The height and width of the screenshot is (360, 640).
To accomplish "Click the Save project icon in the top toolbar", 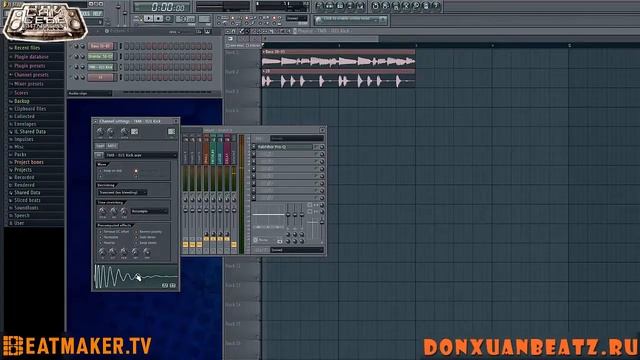I will tap(396, 6).
